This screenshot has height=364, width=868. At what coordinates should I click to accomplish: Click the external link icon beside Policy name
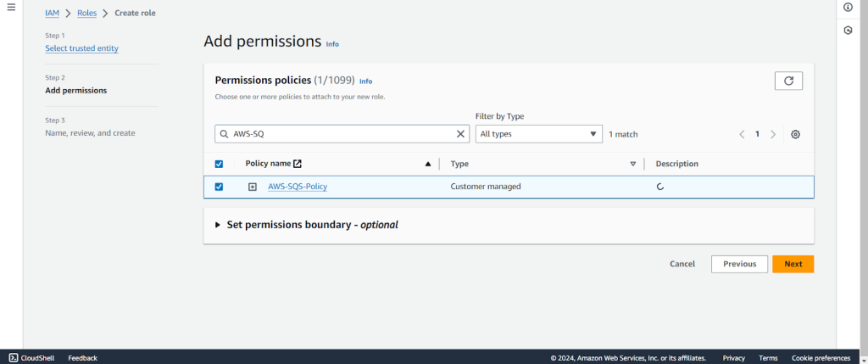(x=298, y=164)
